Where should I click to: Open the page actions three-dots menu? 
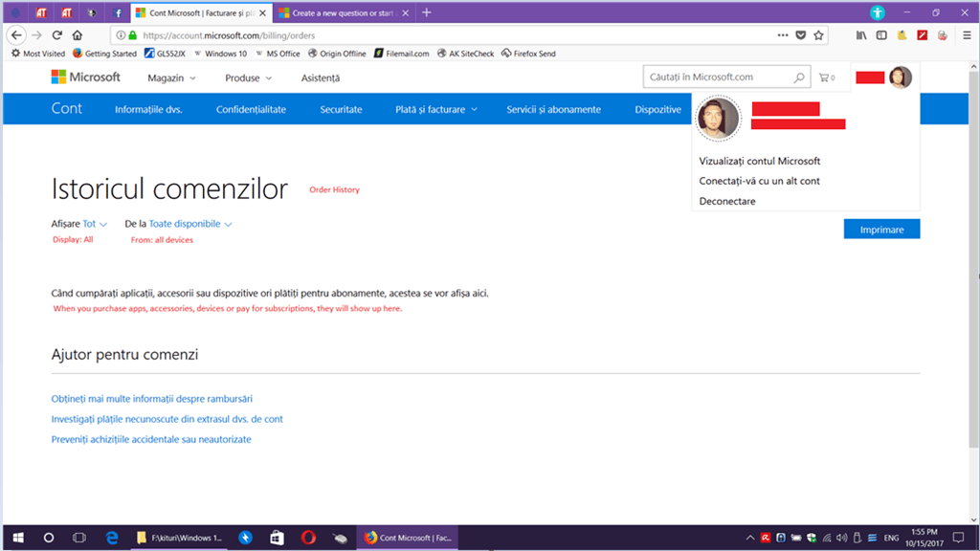(783, 35)
